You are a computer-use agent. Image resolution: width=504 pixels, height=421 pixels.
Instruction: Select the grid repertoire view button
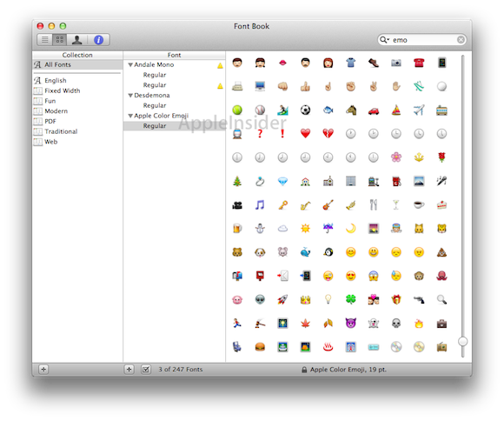(x=60, y=40)
